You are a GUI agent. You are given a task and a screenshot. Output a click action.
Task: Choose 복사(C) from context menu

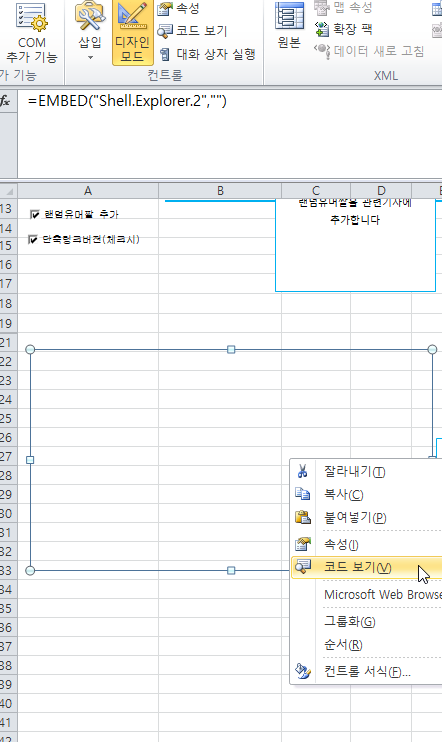pos(367,495)
